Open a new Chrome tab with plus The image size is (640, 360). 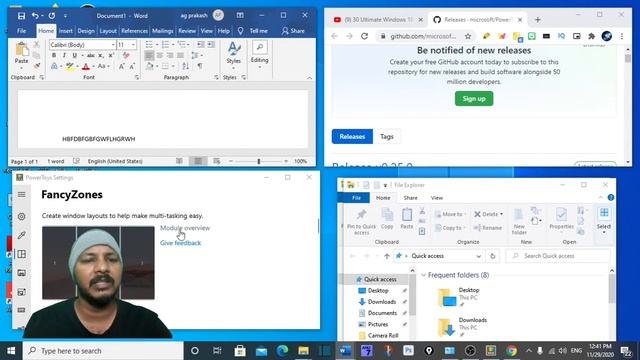tap(538, 20)
